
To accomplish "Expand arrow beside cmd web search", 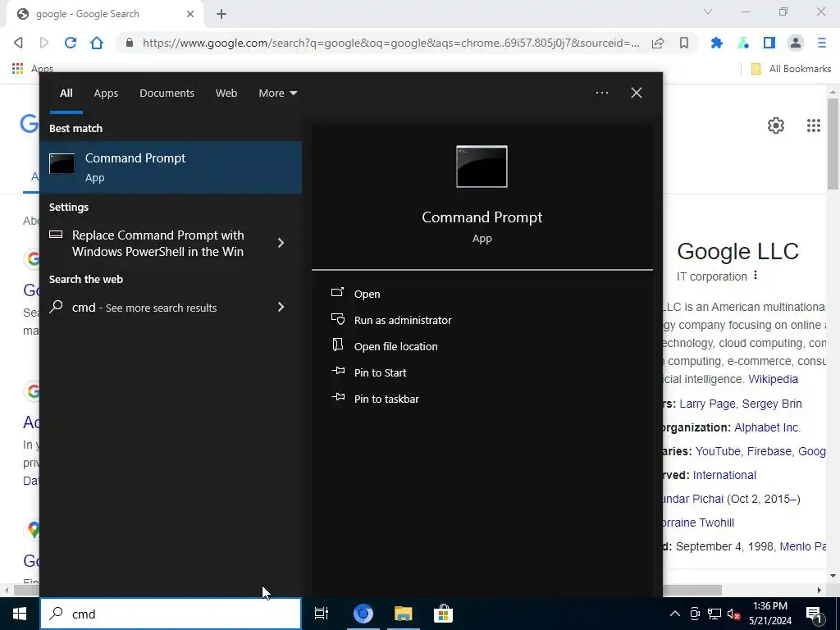I will (281, 307).
